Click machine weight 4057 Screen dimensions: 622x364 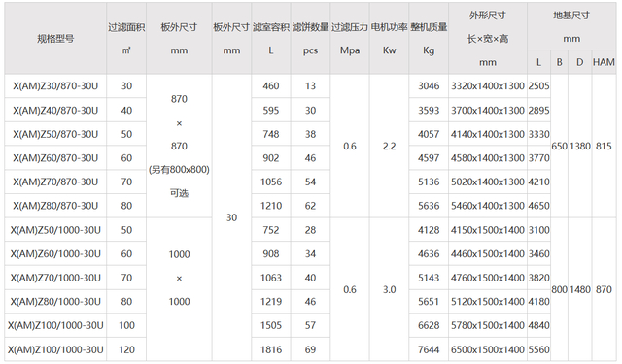tap(429, 134)
